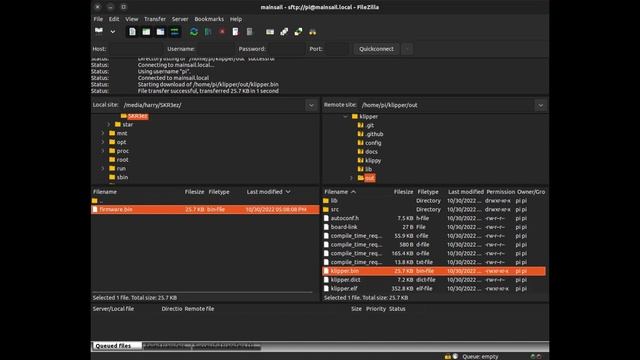
Task: Expand the run folder in local tree
Action: tap(103, 168)
